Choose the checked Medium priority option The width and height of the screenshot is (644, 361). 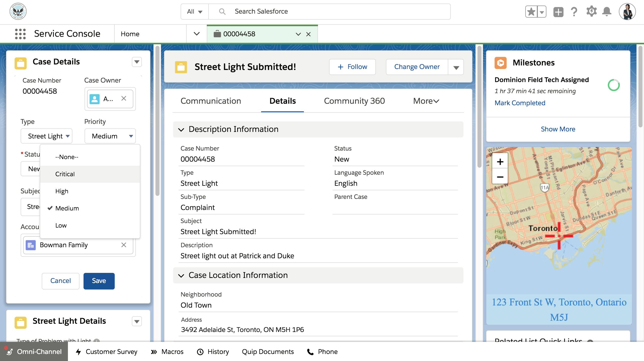pyautogui.click(x=90, y=208)
